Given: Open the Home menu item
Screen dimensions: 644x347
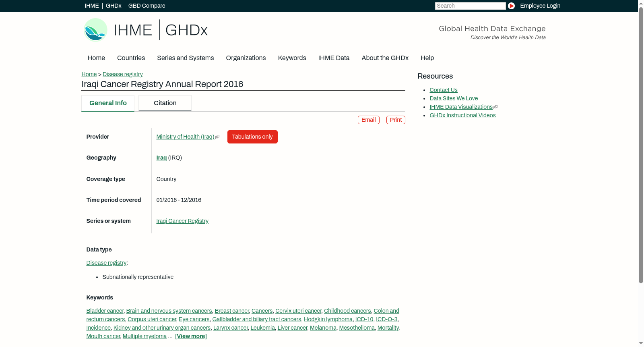Looking at the screenshot, I should (x=96, y=58).
